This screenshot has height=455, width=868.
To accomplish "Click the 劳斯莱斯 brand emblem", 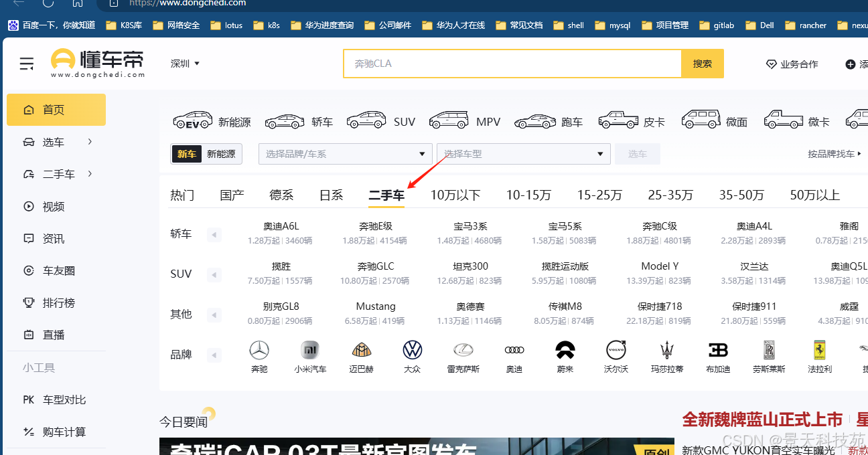I will (x=769, y=350).
